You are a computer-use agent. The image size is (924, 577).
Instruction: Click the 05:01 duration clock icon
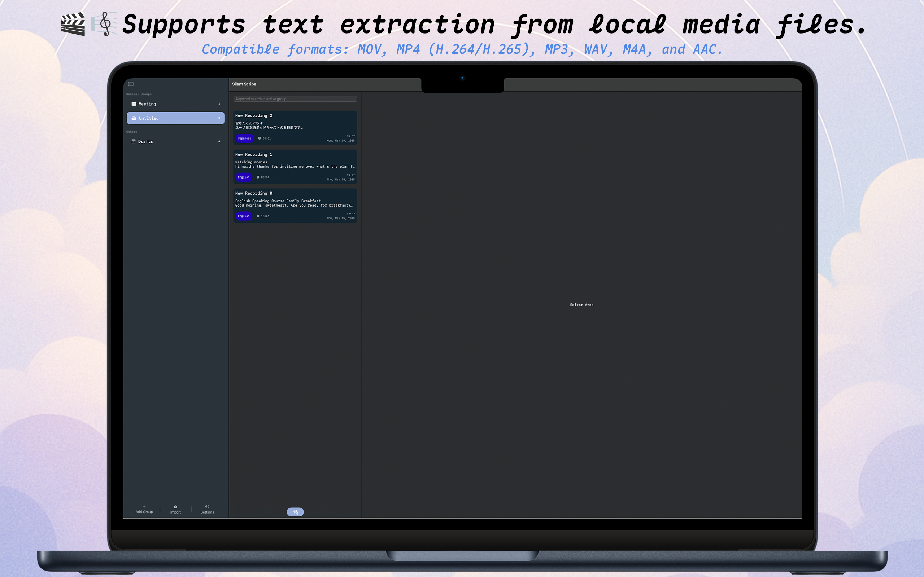point(259,138)
